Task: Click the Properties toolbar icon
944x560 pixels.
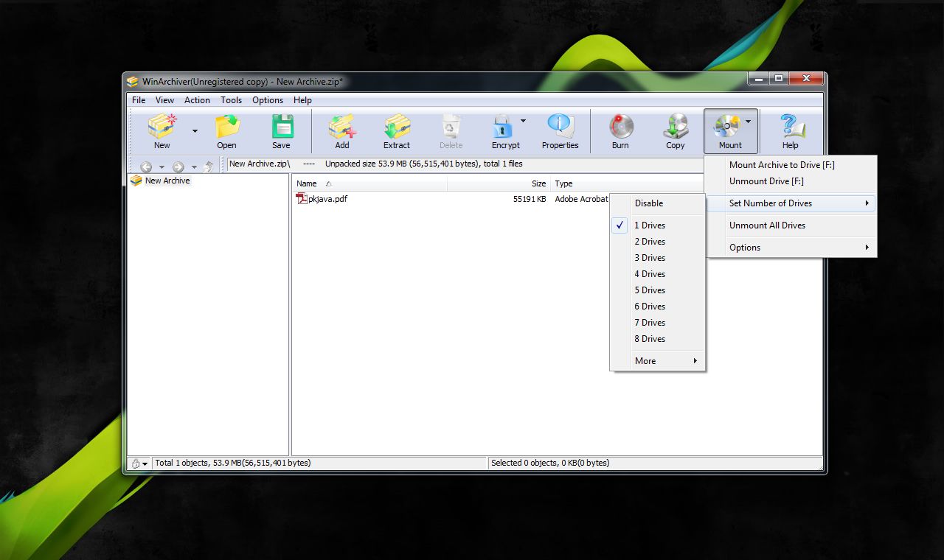Action: pyautogui.click(x=560, y=127)
